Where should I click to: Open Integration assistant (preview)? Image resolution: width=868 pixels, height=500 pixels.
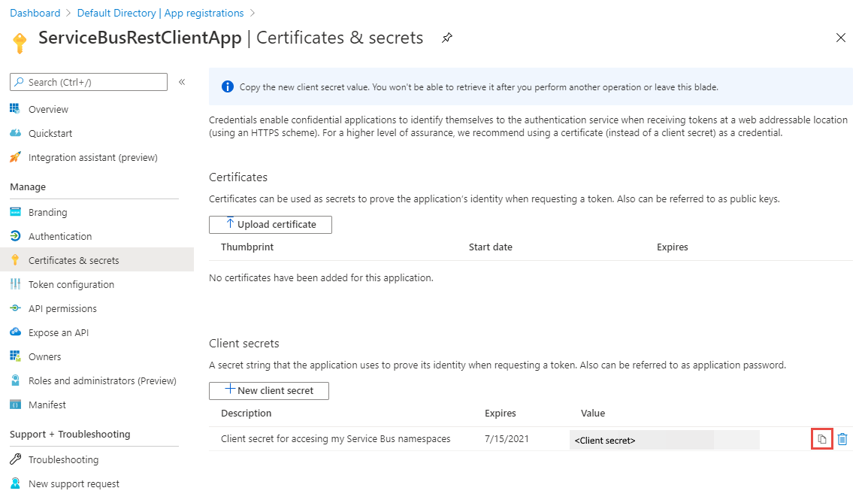15,157
